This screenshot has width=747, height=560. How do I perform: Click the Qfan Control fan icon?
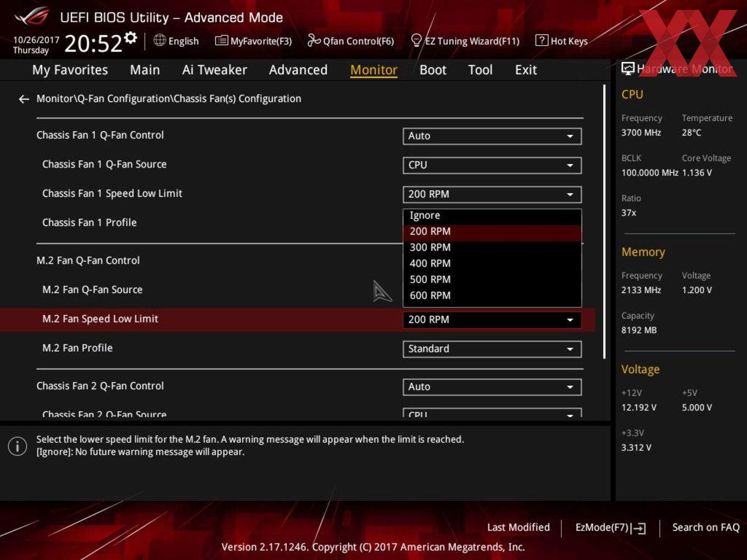[314, 40]
